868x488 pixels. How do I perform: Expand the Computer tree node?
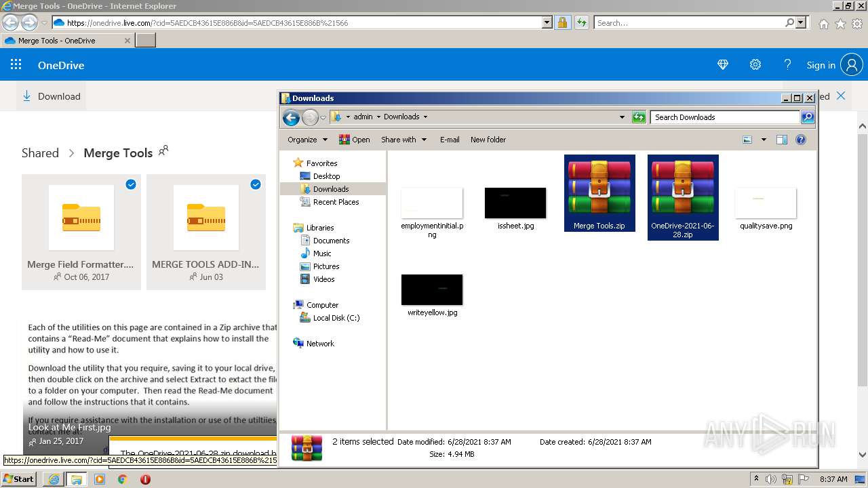pos(322,305)
